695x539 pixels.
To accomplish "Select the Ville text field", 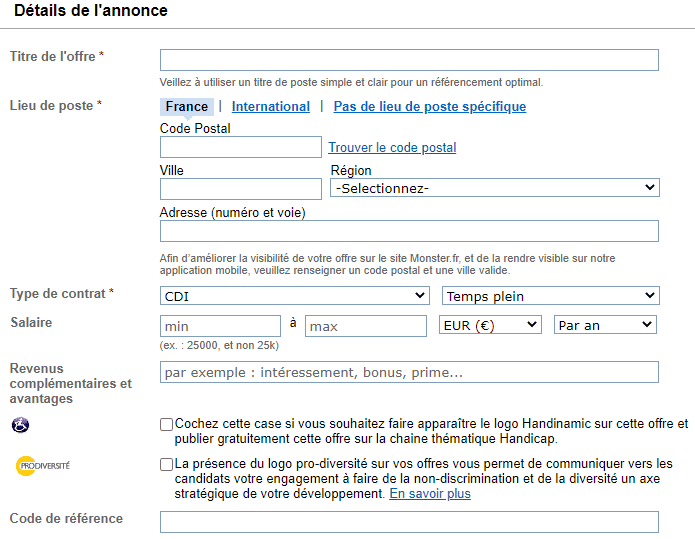I will (241, 189).
